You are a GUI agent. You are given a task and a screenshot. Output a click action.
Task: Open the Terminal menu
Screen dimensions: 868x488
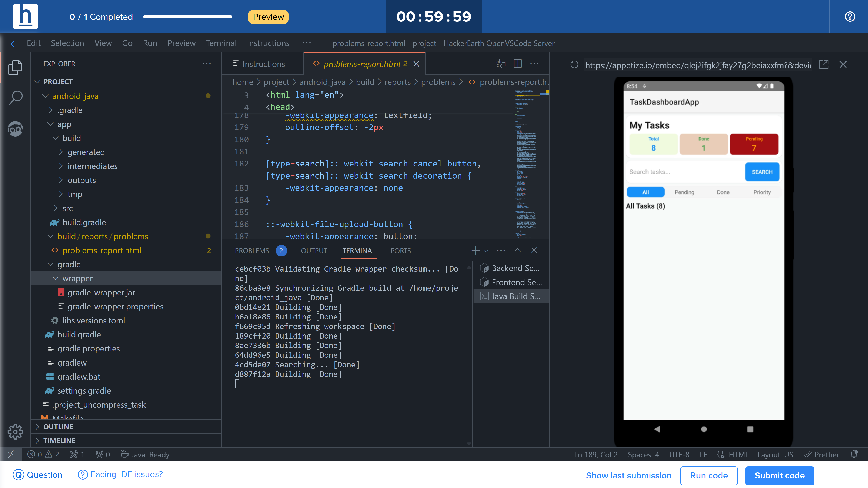coord(221,43)
